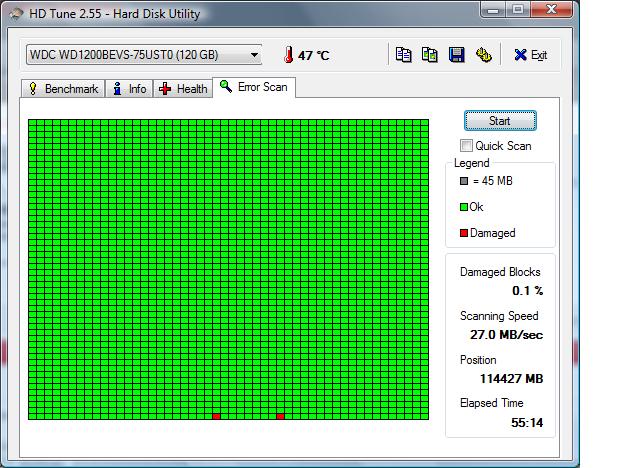Click the Exit button label
Screen dimensions: 640x468
539,55
